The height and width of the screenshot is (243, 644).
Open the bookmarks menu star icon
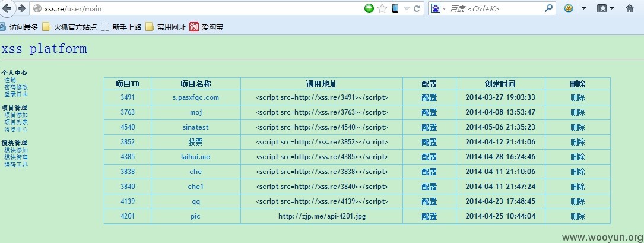[602, 8]
